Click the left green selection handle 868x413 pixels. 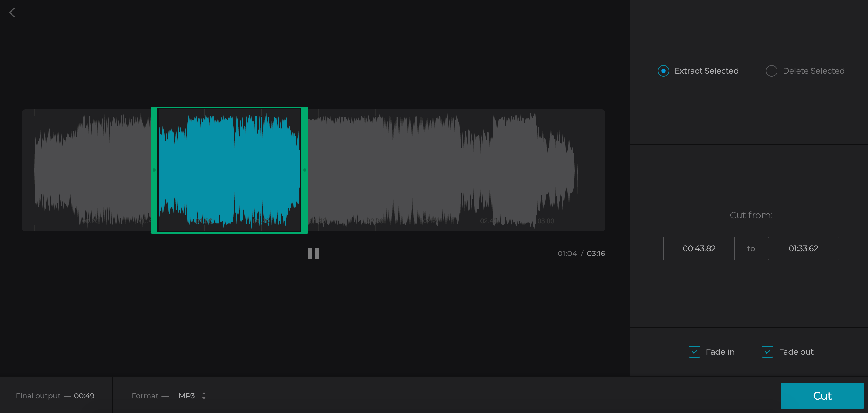[x=154, y=170]
